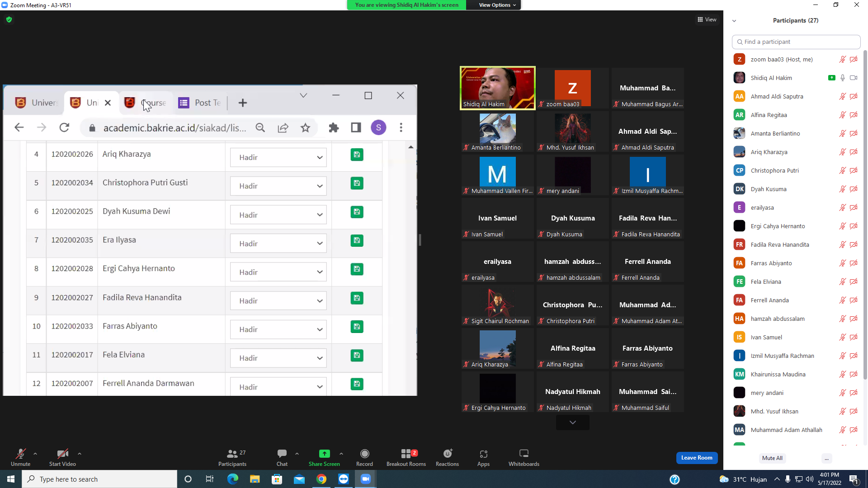
Task: Unmute the microphone in Zoom
Action: [20, 457]
